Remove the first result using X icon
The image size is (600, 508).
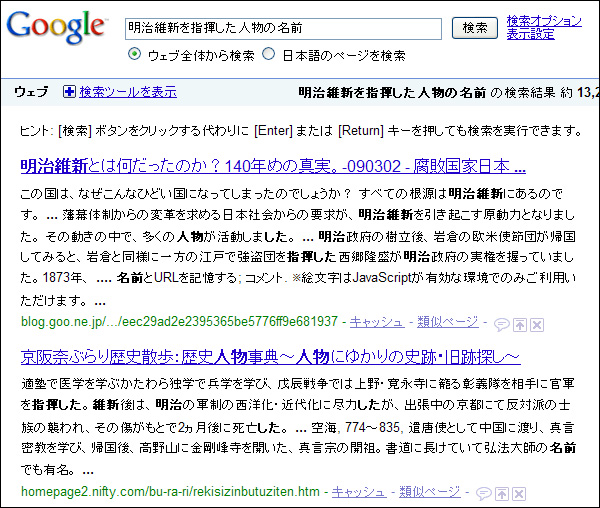[536, 324]
